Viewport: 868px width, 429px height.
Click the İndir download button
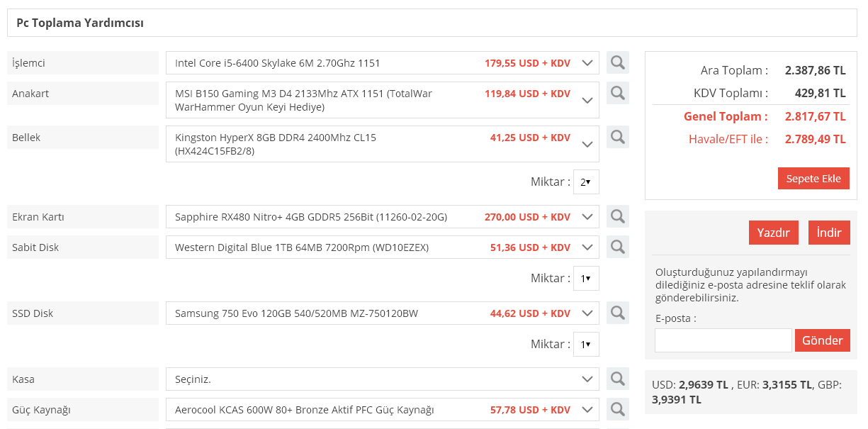pyautogui.click(x=829, y=233)
